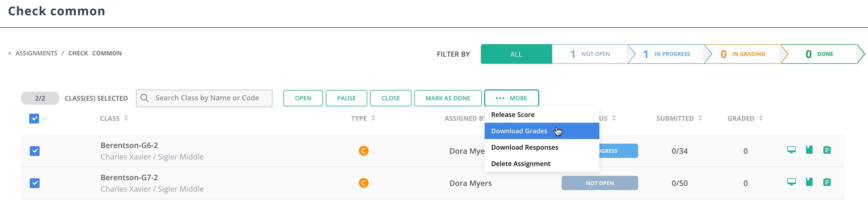Screen dimensions: 868x205
Task: Click graded count 0 for Berentson-G6-2
Action: pyautogui.click(x=745, y=151)
